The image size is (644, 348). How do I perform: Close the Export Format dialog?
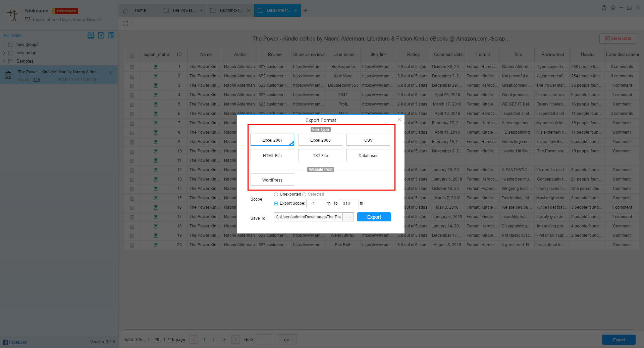pos(400,120)
